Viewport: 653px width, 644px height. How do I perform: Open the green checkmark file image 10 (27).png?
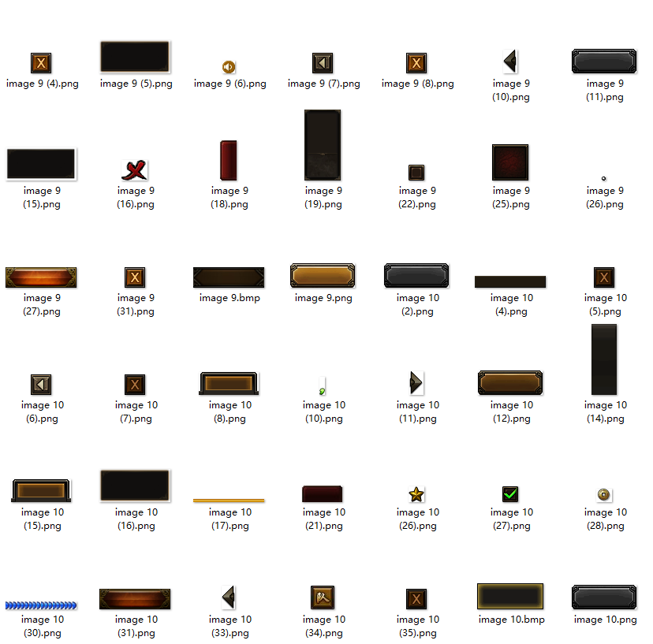tap(510, 494)
